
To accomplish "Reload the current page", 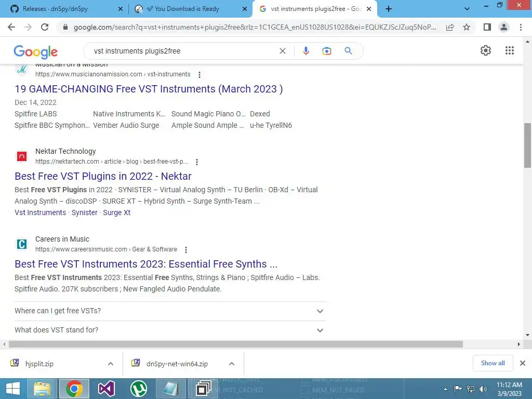I will pos(45,27).
